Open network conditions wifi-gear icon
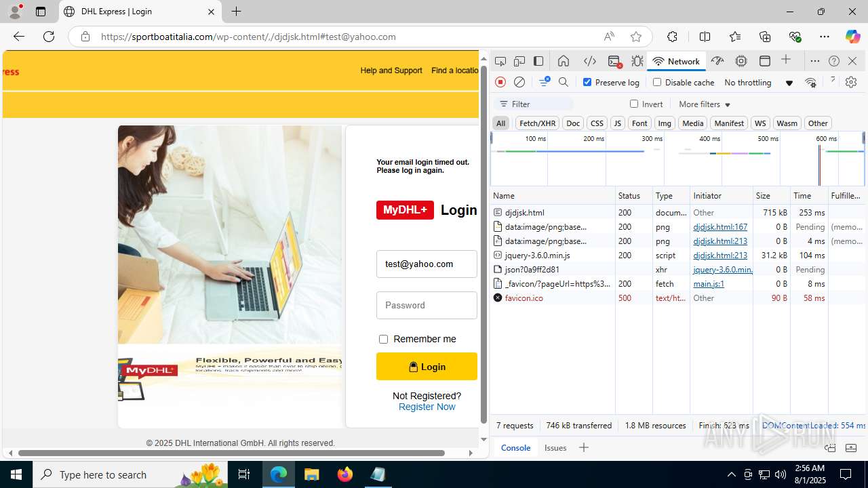868x488 pixels. (810, 82)
